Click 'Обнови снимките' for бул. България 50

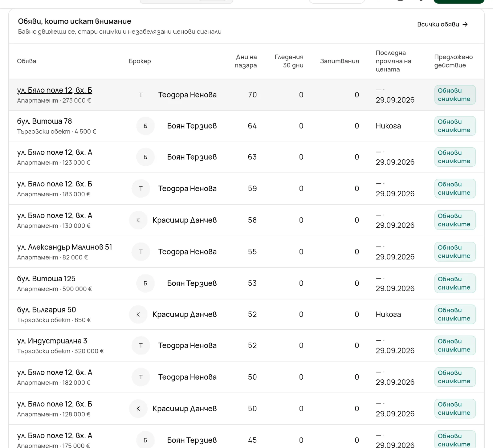[455, 315]
